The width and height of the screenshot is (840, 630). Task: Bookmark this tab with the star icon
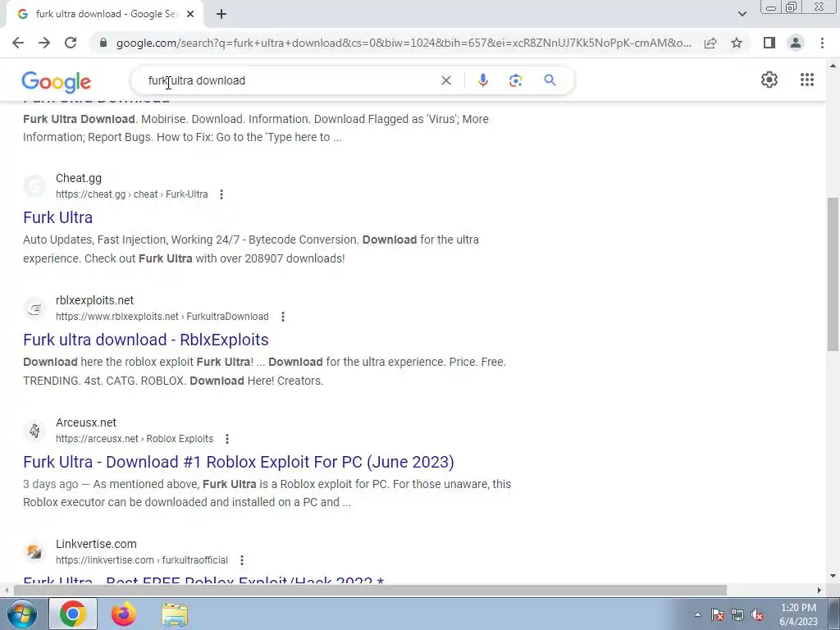[737, 43]
